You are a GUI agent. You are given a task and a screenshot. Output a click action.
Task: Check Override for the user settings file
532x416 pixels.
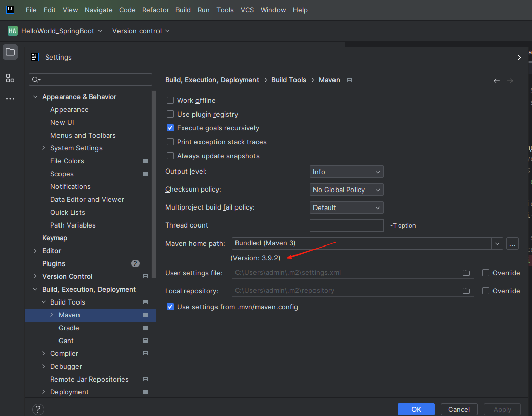click(486, 273)
